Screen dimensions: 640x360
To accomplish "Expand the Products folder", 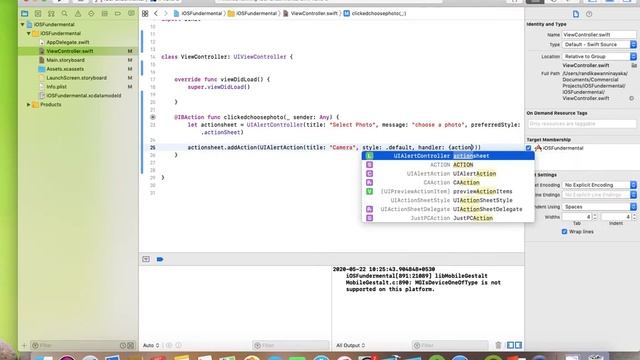I will [29, 104].
